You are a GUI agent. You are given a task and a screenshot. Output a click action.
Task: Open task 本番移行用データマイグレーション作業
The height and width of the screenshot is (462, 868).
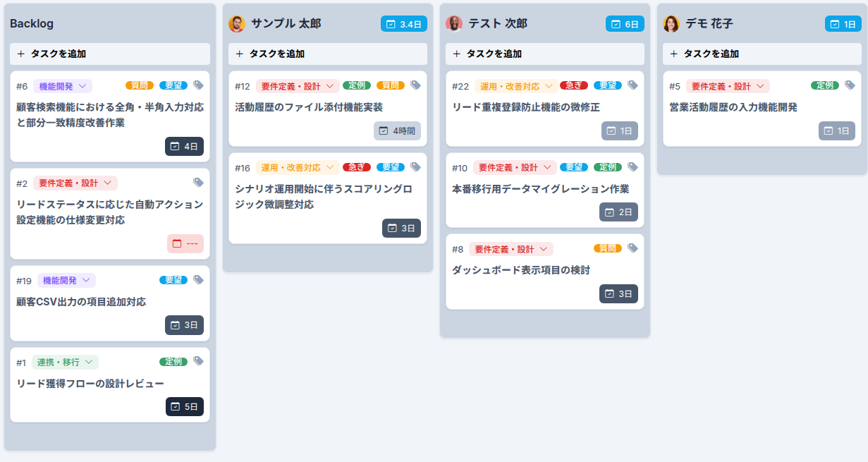541,189
